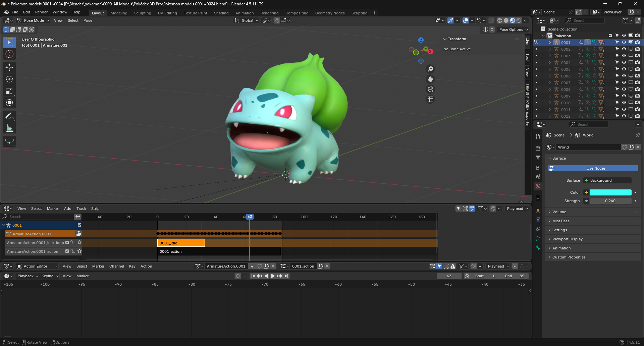Click the Use Nodes button
Screen dimensions: 644x346
(x=593, y=168)
